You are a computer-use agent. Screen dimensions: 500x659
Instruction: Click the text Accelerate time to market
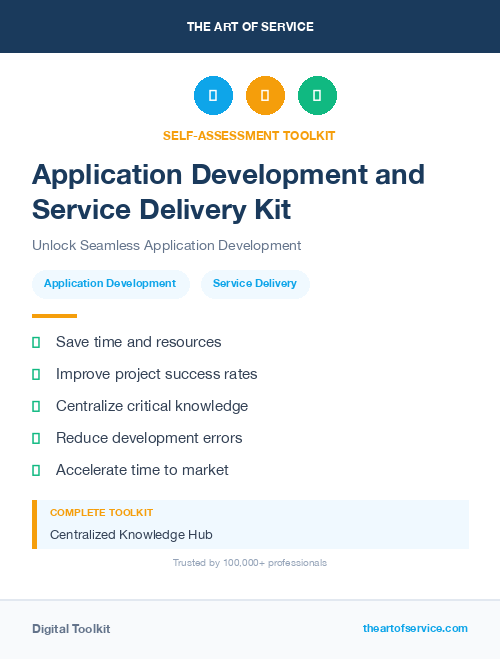(x=142, y=470)
